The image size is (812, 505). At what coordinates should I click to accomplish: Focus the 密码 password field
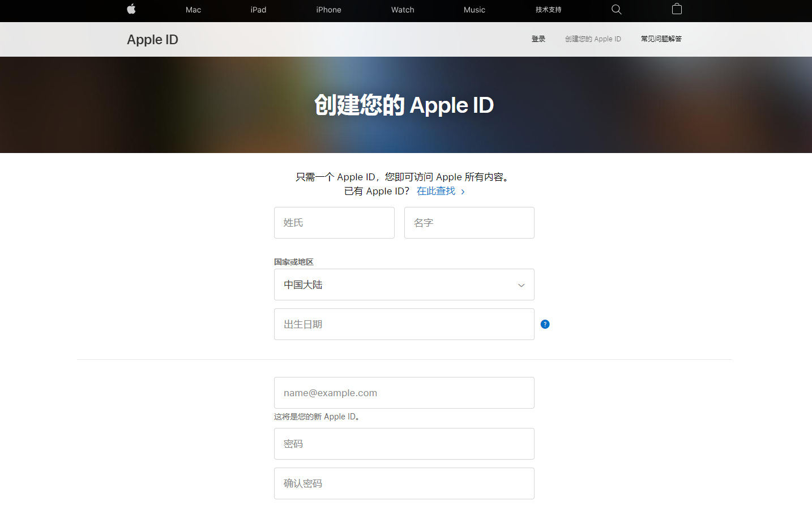404,444
